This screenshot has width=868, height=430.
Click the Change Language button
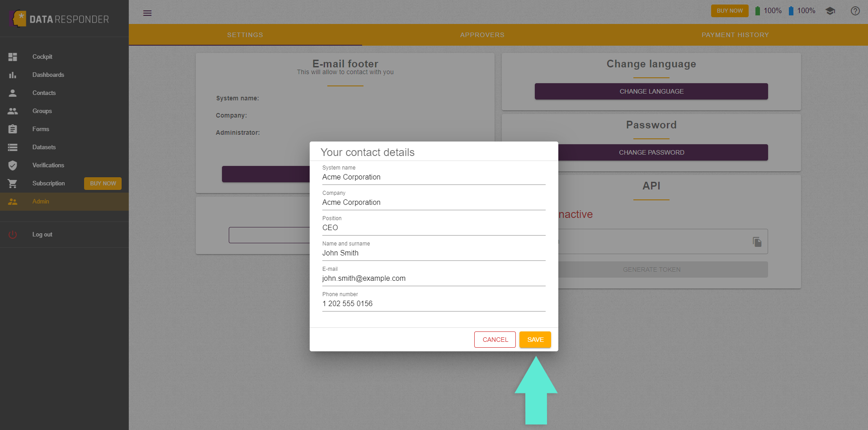[x=651, y=91]
